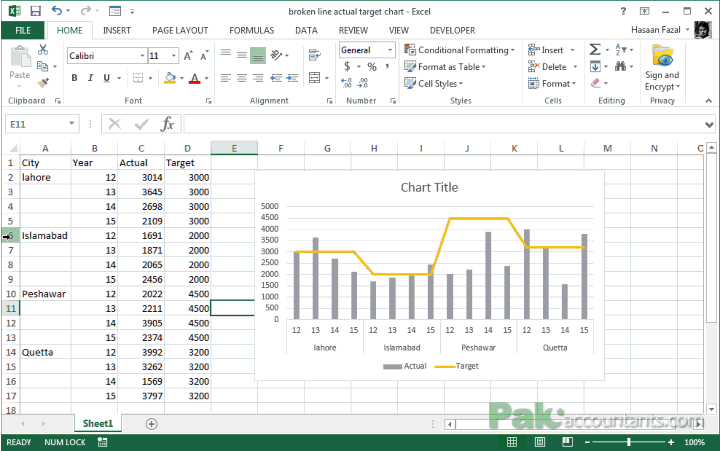Click the Find and Select binoculars icon
The image size is (720, 451).
[620, 67]
